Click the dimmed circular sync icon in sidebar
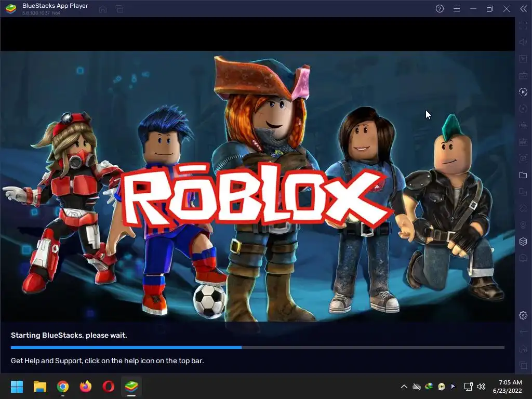This screenshot has width=532, height=399. click(x=523, y=109)
